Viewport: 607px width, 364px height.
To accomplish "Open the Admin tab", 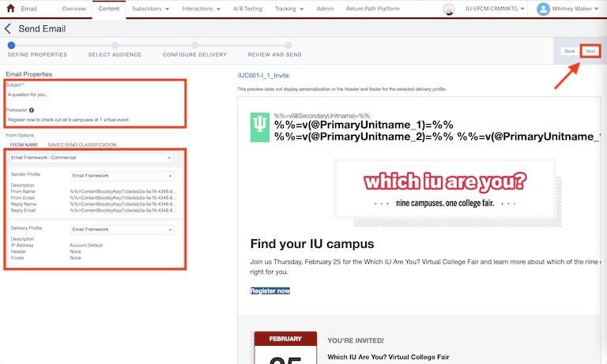I will coord(325,9).
